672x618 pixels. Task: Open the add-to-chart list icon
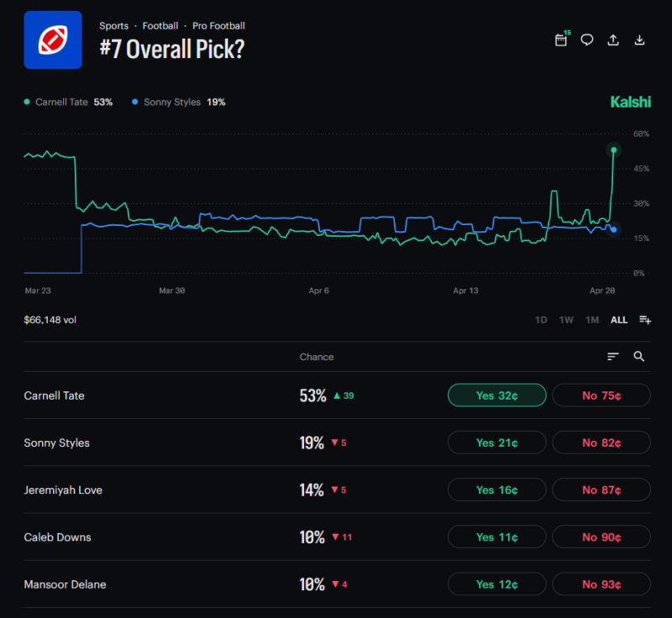645,320
